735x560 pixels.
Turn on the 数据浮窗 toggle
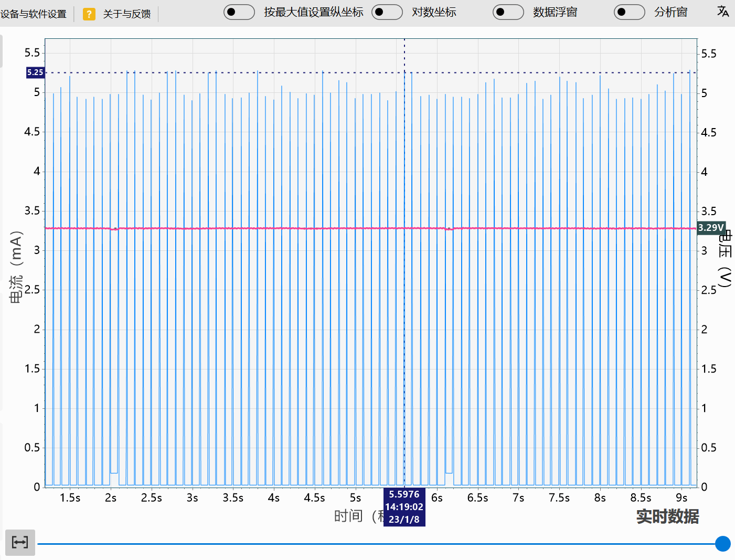(508, 12)
